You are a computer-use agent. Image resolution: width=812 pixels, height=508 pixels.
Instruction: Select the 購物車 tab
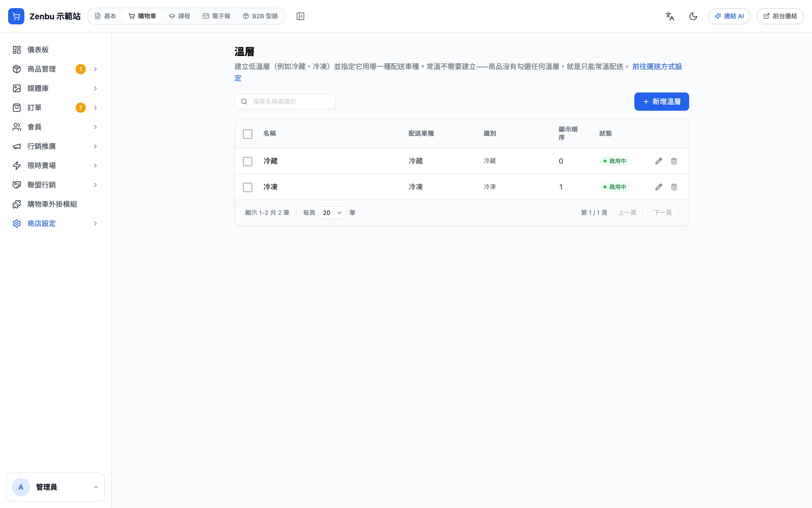click(142, 16)
